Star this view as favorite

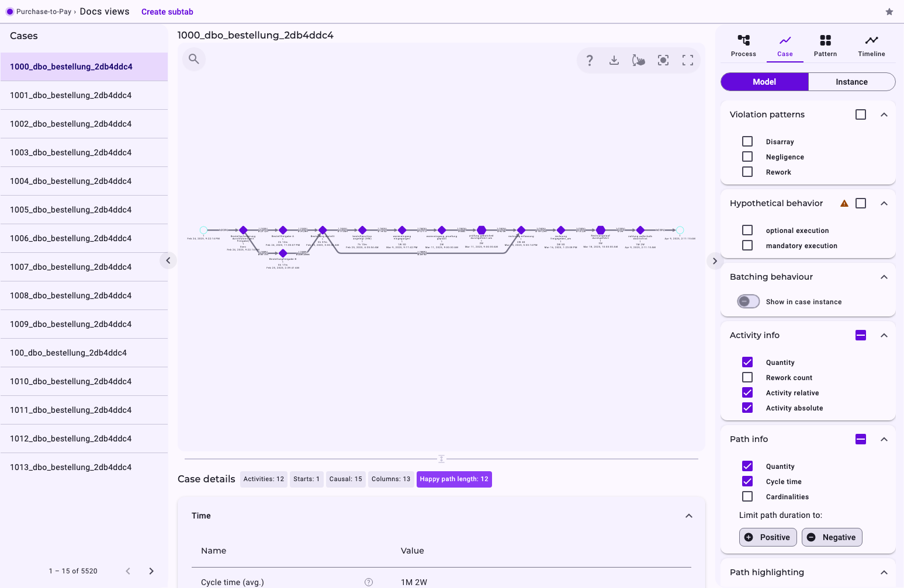coord(889,12)
